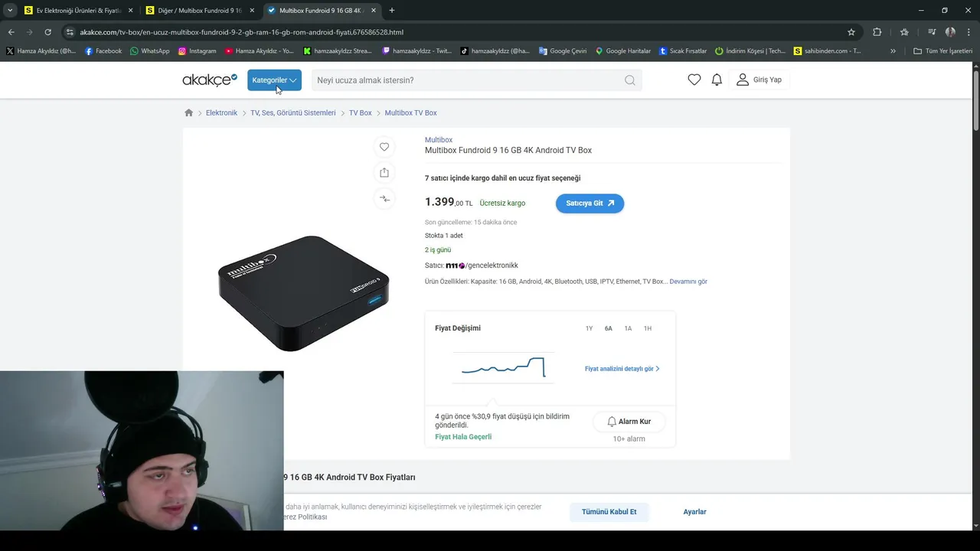Open Multibox TV Box breadcrumb link

point(411,112)
